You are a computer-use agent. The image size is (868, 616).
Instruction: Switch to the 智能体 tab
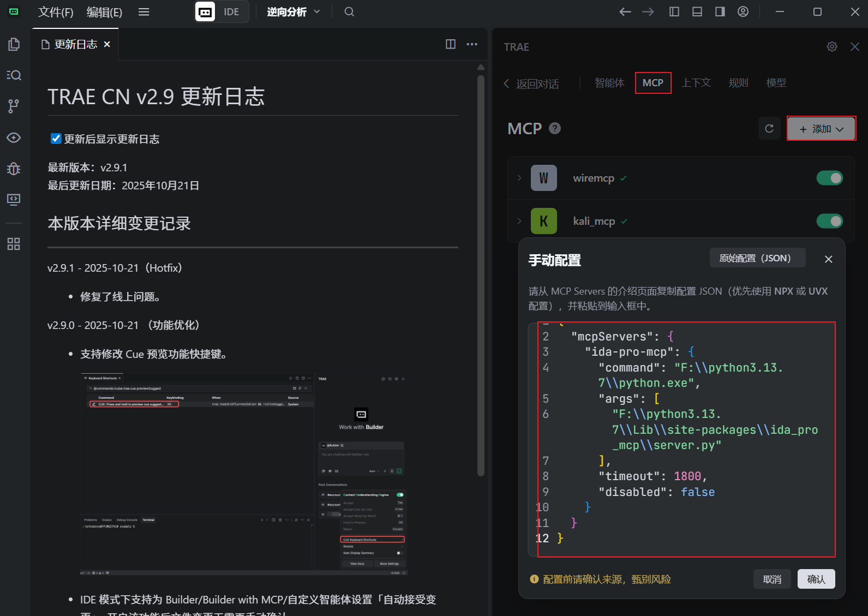(x=609, y=83)
